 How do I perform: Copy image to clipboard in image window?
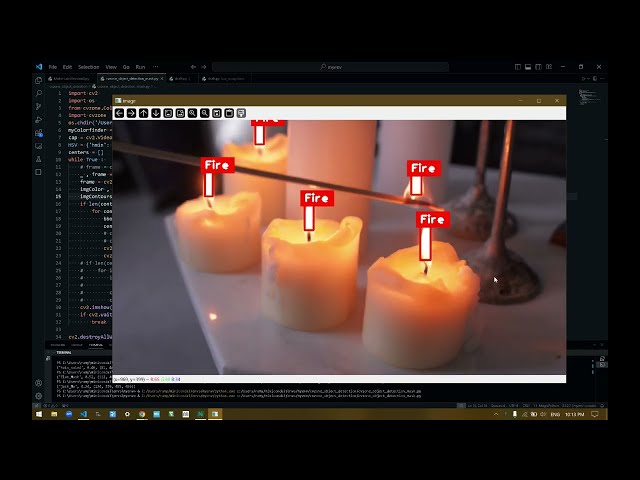[x=229, y=113]
